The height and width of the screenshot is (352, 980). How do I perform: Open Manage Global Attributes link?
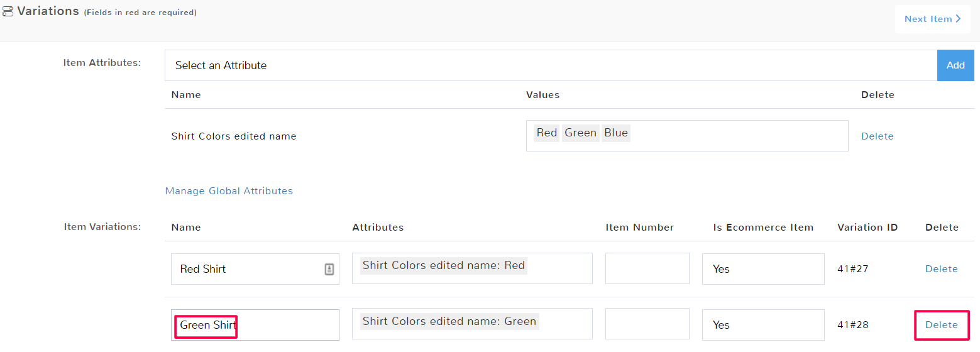pyautogui.click(x=229, y=191)
